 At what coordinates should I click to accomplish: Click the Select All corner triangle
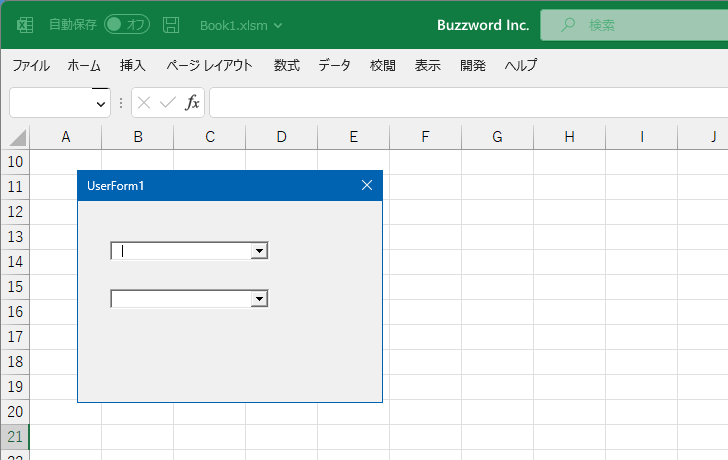[x=17, y=138]
